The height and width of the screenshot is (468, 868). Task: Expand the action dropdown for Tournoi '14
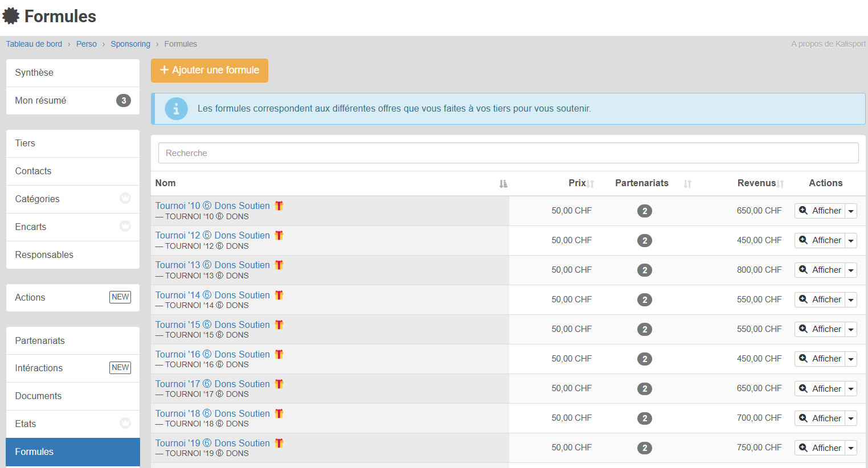(x=851, y=300)
